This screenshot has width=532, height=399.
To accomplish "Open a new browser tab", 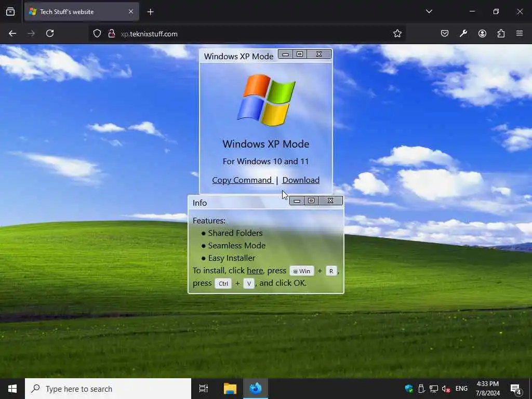I will [x=150, y=12].
